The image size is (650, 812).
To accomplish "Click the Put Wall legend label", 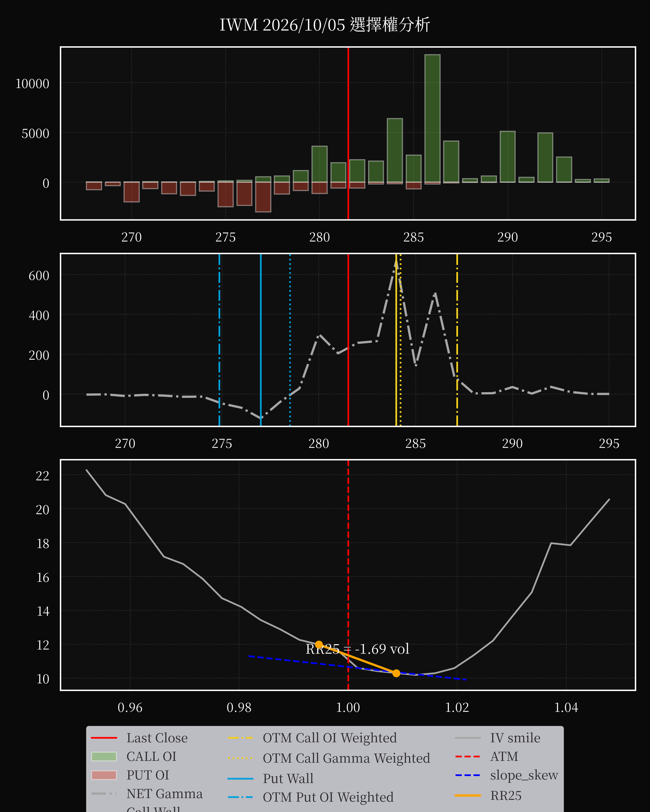I will pos(288,778).
